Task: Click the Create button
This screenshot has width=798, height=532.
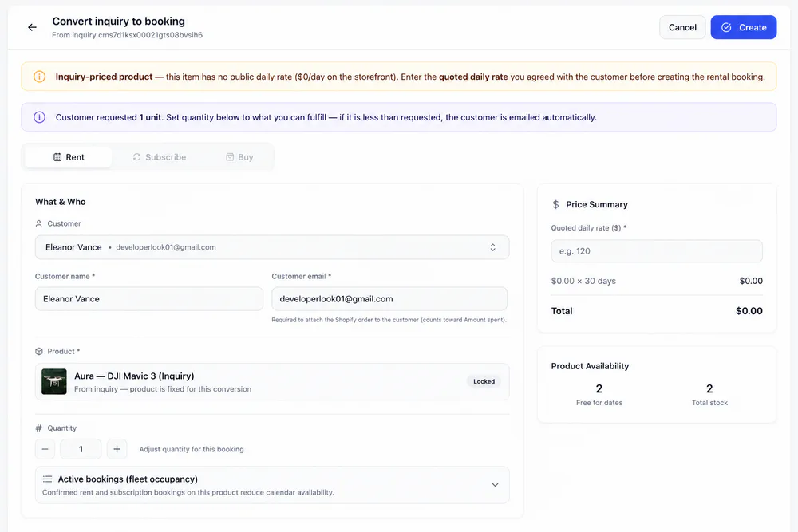Action: click(743, 27)
